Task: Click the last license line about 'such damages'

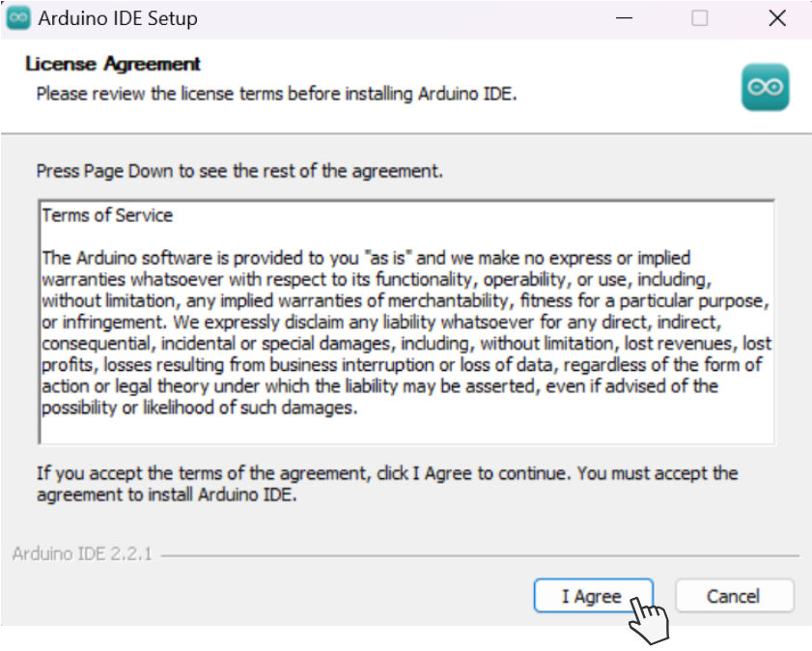Action: click(x=200, y=407)
